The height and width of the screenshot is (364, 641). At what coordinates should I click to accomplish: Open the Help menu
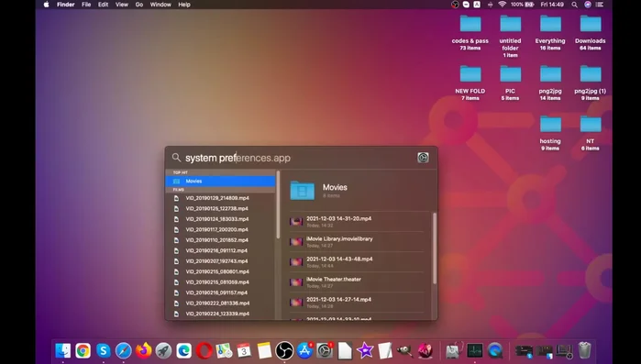184,5
